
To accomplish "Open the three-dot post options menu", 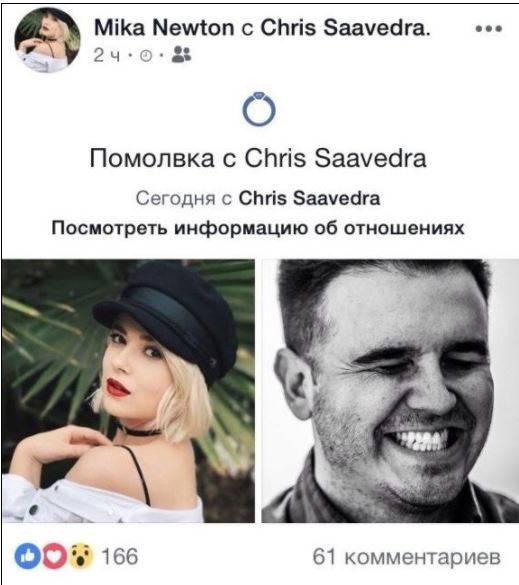I will [x=488, y=28].
